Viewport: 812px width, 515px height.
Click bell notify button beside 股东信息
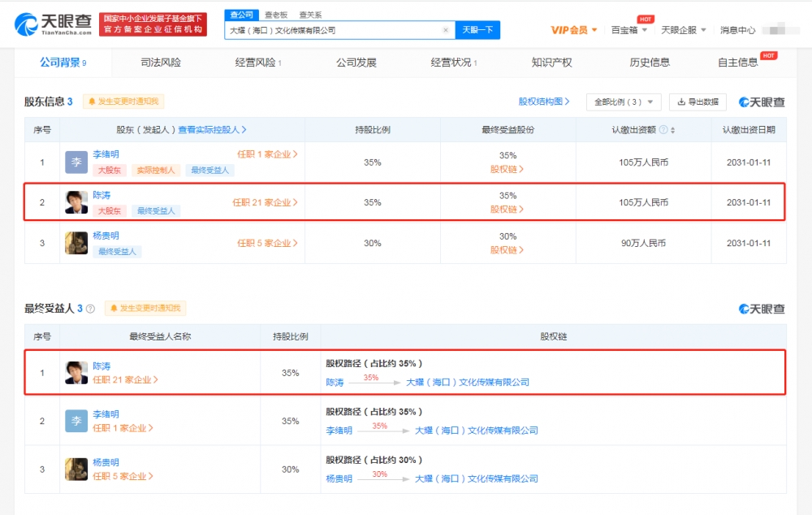pos(123,102)
